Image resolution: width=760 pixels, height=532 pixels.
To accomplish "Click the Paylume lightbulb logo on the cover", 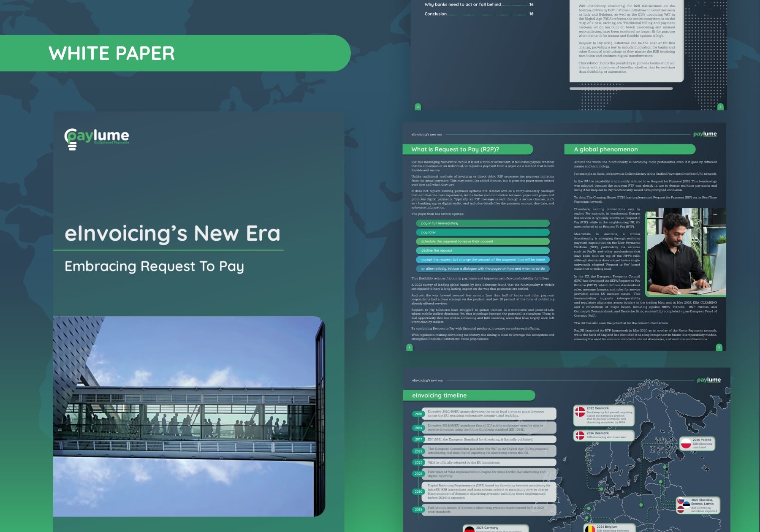I will 96,138.
